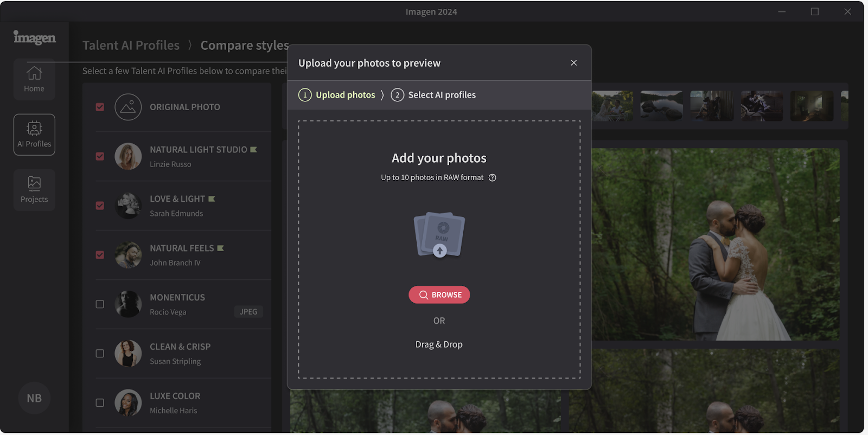The image size is (868, 435).
Task: Check the Monenticus profile checkbox
Action: point(100,304)
